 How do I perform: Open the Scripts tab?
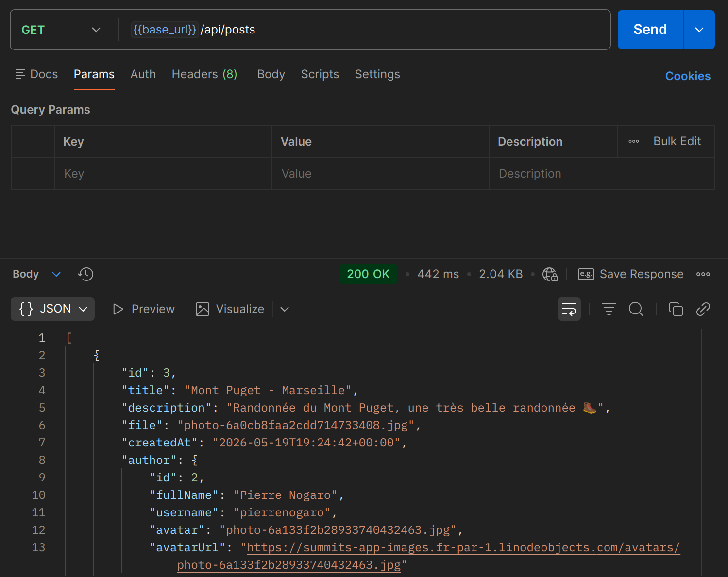[320, 74]
